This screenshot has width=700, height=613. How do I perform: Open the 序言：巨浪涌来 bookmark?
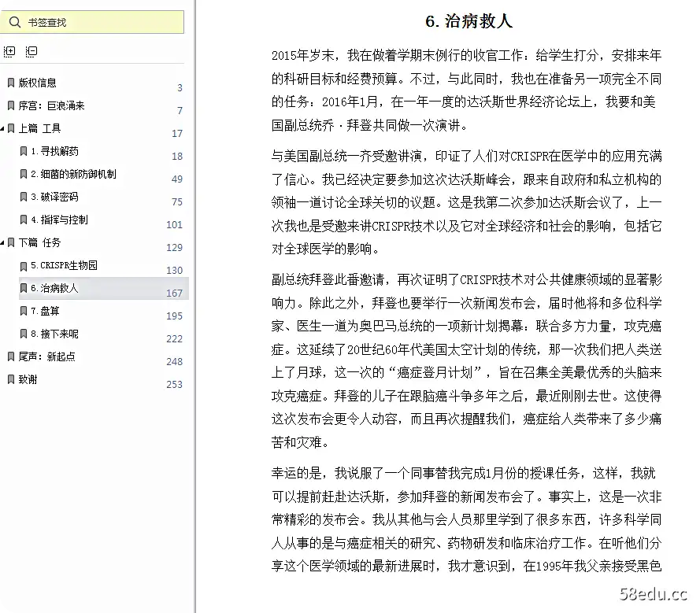51,105
